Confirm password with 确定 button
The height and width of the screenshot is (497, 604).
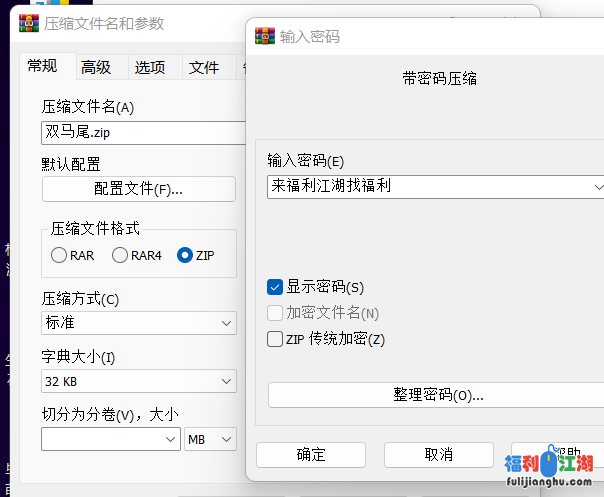pos(311,454)
